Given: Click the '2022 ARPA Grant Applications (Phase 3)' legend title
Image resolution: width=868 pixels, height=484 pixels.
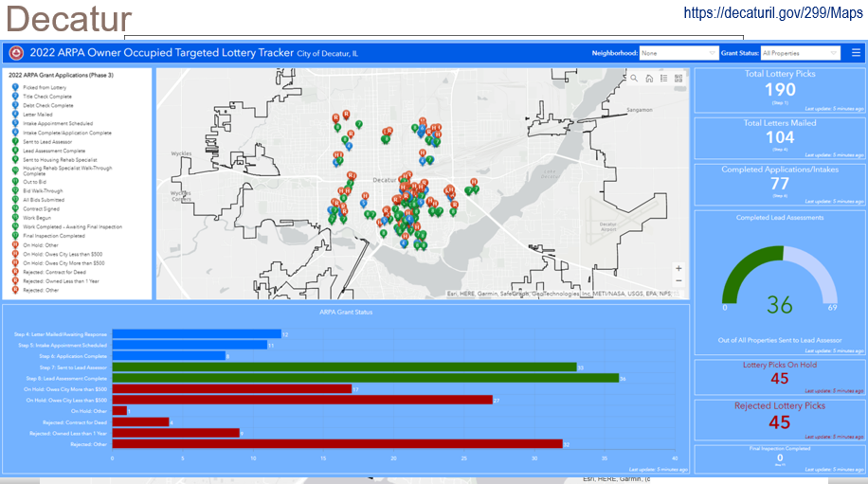Looking at the screenshot, I should pos(61,75).
